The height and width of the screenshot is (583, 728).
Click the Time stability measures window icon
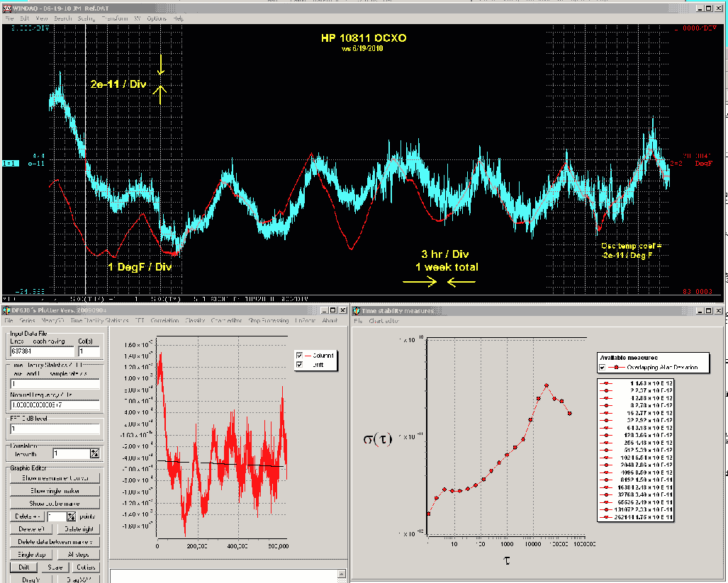click(x=357, y=311)
